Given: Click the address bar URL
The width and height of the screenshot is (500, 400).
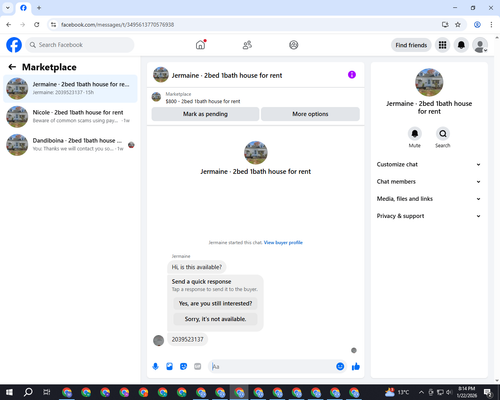Looking at the screenshot, I should (117, 25).
